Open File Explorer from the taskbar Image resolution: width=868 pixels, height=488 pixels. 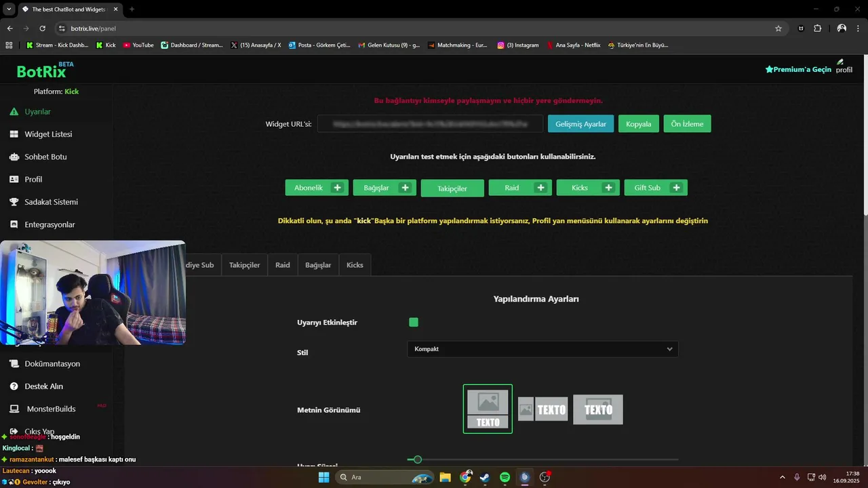[445, 477]
